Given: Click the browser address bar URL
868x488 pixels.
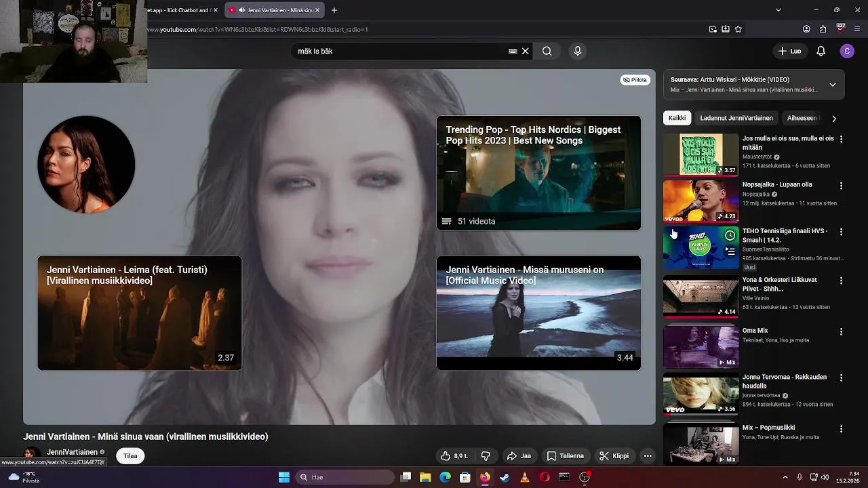Looking at the screenshot, I should click(x=258, y=29).
